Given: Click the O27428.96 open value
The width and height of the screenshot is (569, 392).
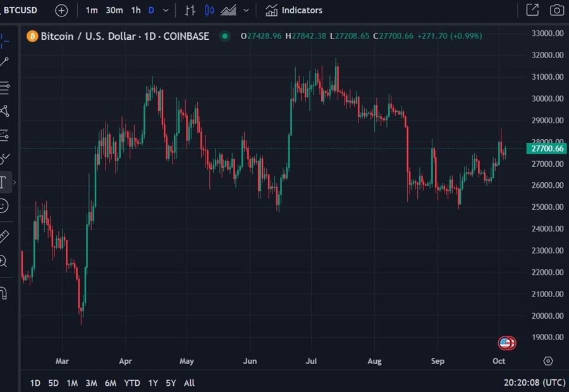Looking at the screenshot, I should (261, 36).
